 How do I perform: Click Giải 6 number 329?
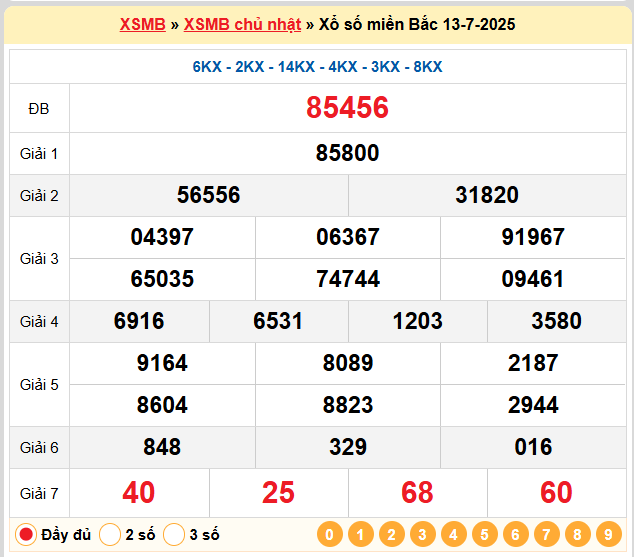pyautogui.click(x=348, y=447)
